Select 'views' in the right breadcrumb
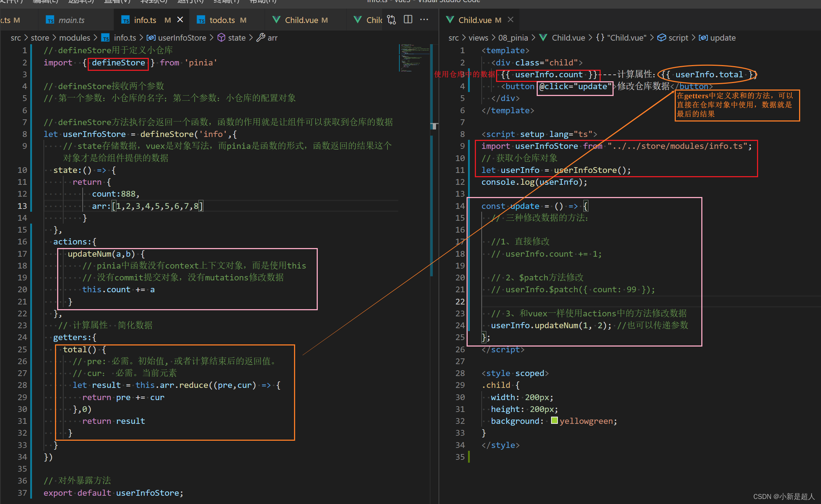Image resolution: width=821 pixels, height=504 pixels. 478,38
